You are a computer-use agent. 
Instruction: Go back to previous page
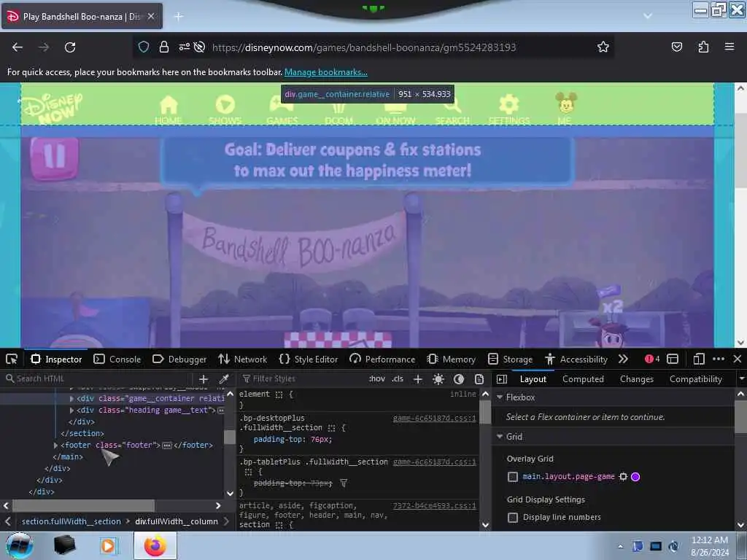[x=18, y=47]
